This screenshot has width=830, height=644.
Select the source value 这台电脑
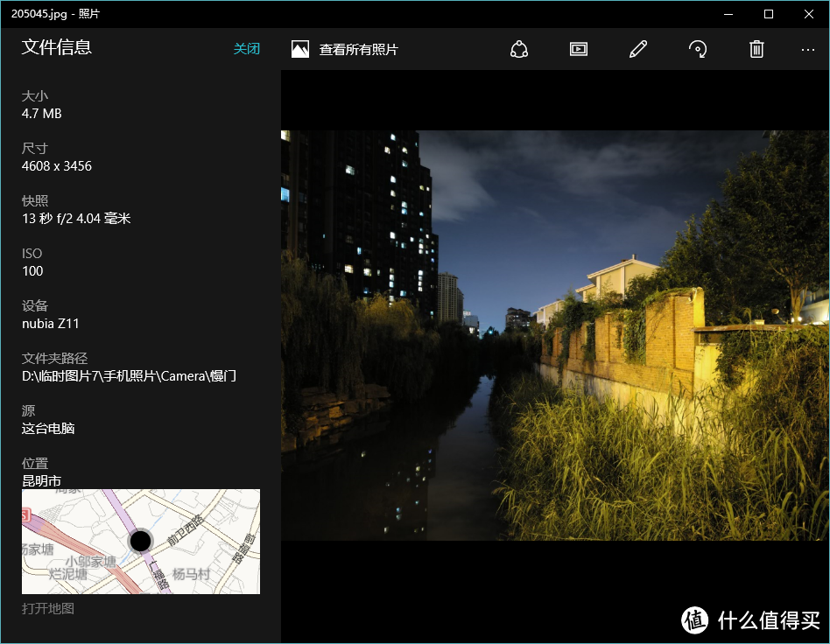point(48,429)
